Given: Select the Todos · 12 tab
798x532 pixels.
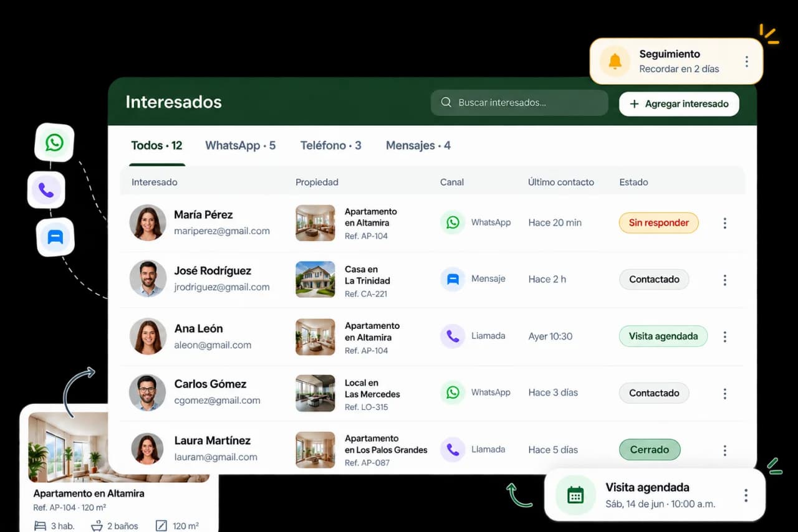Looking at the screenshot, I should (156, 146).
